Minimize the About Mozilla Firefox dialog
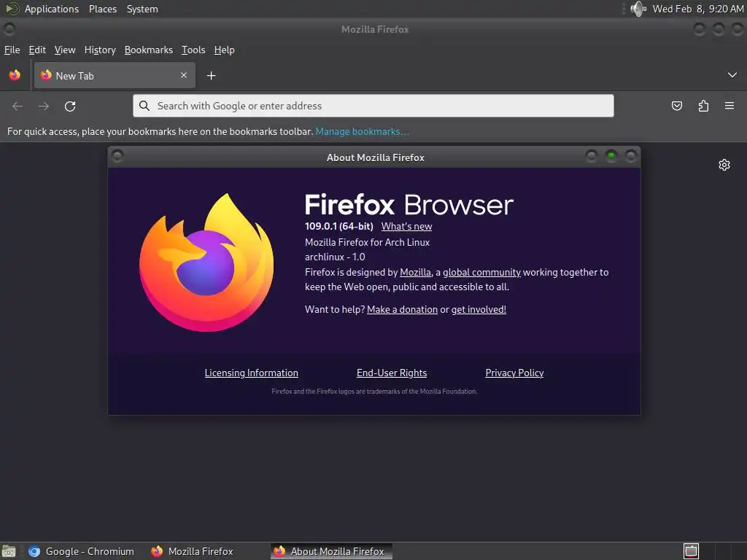The image size is (747, 560). coord(591,156)
